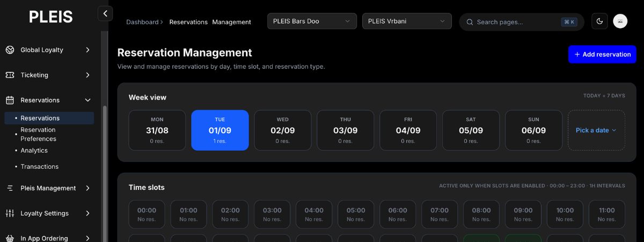Click the search magnifier icon
The image size is (644, 242).
click(x=470, y=22)
